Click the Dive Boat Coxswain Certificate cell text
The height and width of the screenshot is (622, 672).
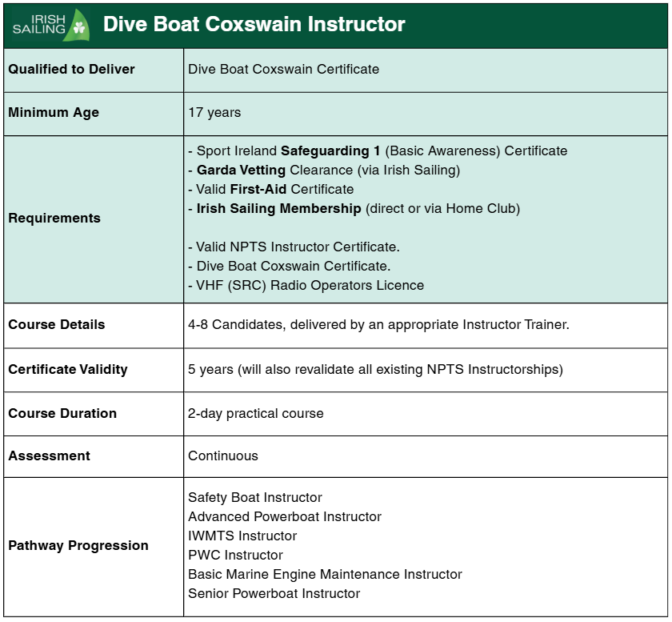(283, 69)
